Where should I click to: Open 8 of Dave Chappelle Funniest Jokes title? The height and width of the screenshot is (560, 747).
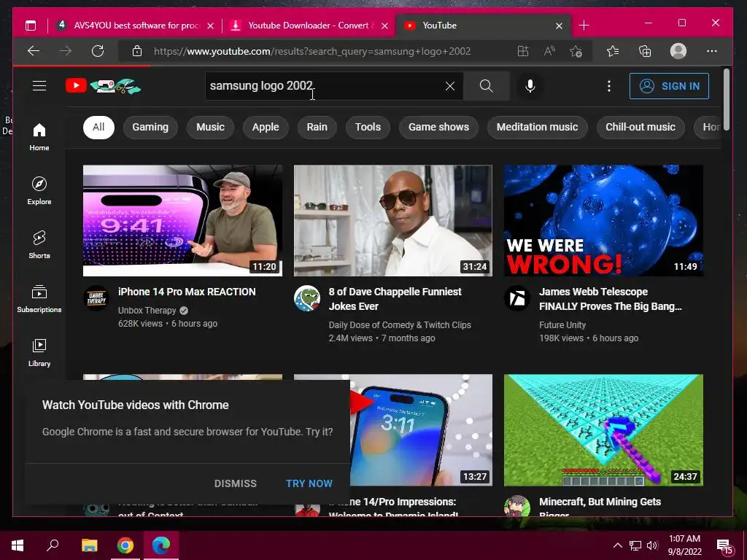(395, 299)
